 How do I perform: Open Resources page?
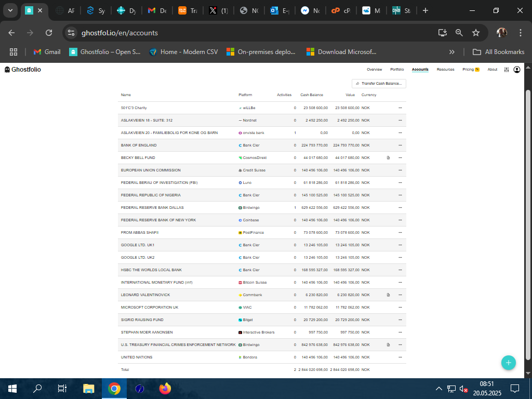tap(445, 70)
